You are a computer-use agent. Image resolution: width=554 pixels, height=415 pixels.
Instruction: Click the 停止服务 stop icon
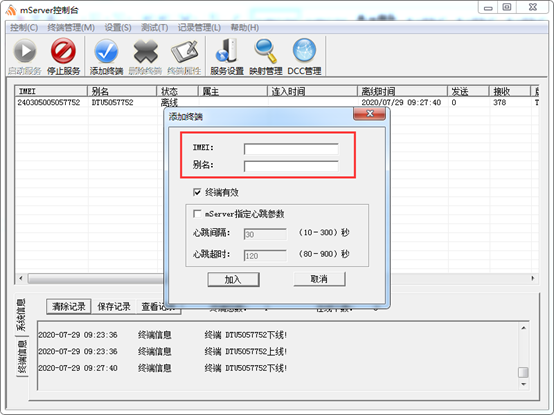point(63,51)
